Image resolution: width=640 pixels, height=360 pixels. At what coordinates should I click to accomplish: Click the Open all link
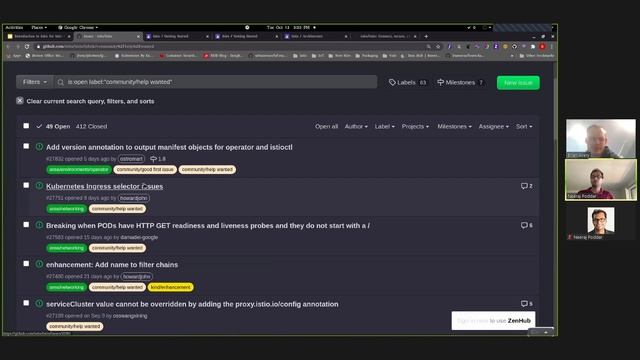(326, 127)
